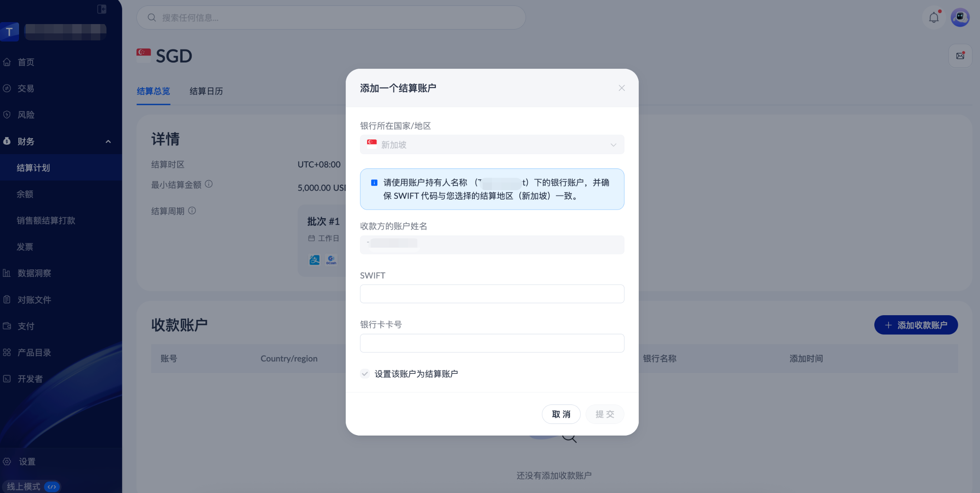Click the redacted workspace name in sidebar
980x493 pixels.
65,32
